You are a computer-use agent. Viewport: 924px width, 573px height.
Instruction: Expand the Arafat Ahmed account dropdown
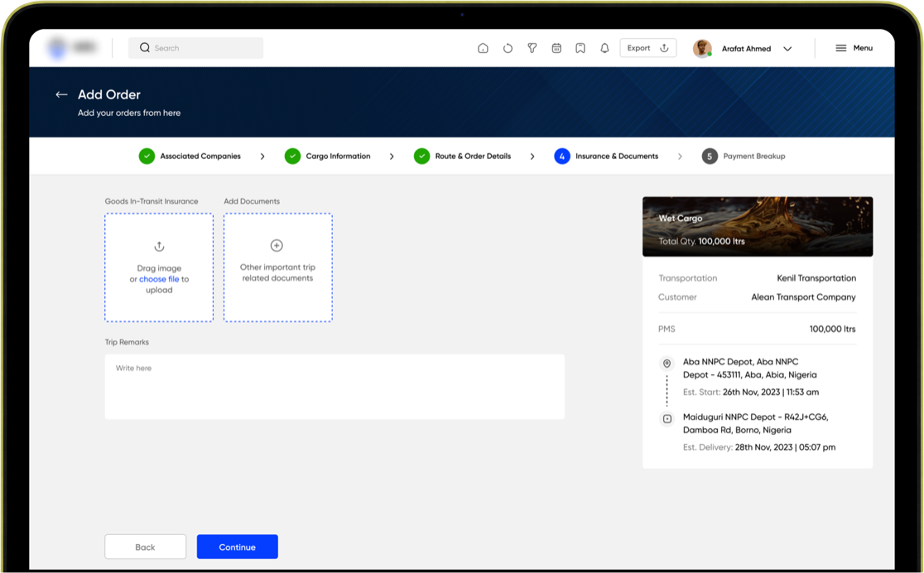787,49
